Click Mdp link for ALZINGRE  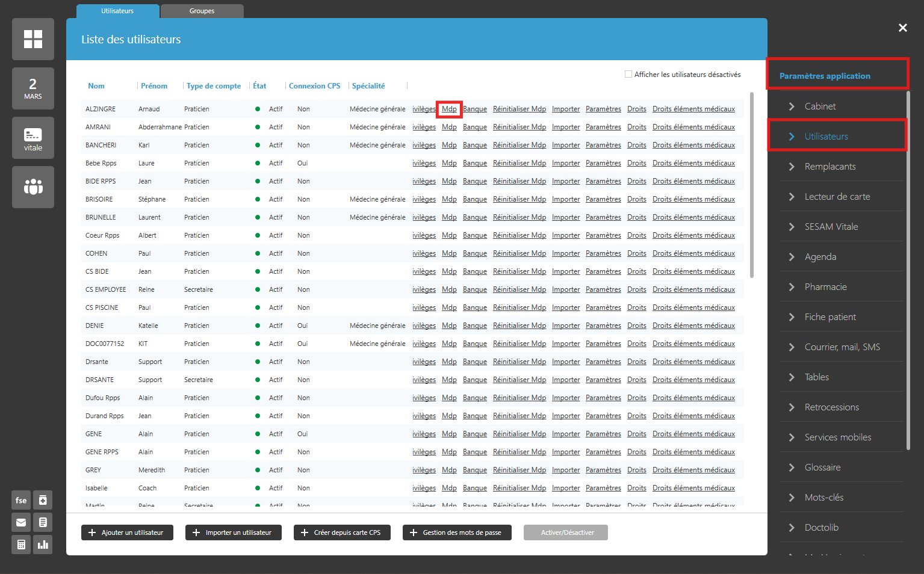point(449,109)
